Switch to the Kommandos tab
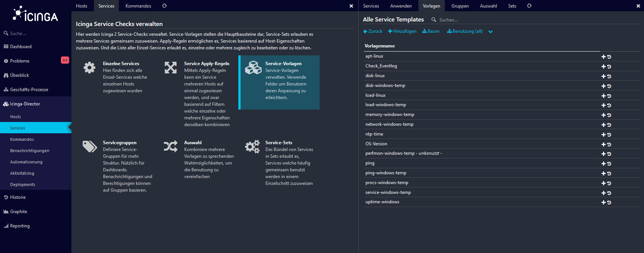Image resolution: width=644 pixels, height=253 pixels. point(138,6)
